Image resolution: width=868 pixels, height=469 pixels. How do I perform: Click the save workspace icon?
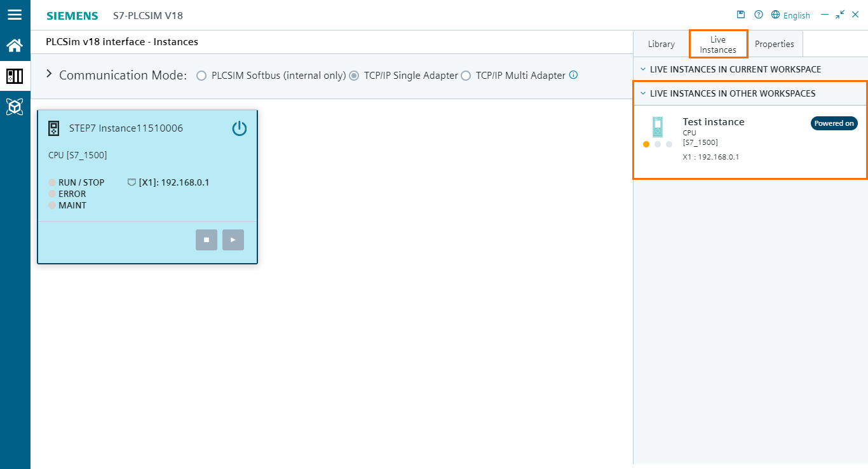(x=740, y=14)
